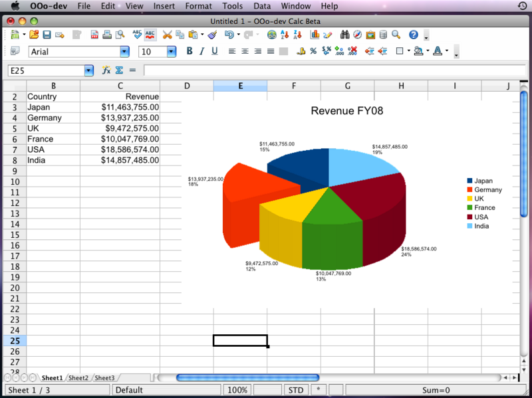Open the Tools menu
The height and width of the screenshot is (398, 532).
(232, 6)
